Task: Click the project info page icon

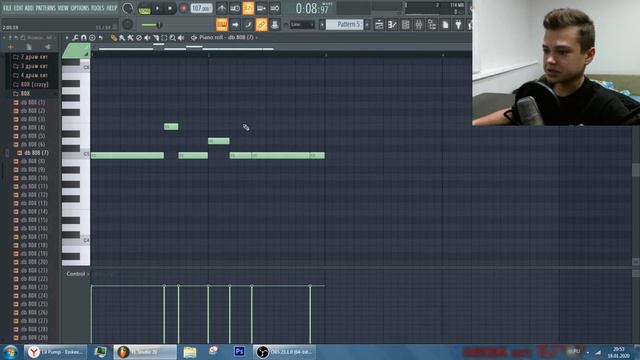Action: point(445,25)
